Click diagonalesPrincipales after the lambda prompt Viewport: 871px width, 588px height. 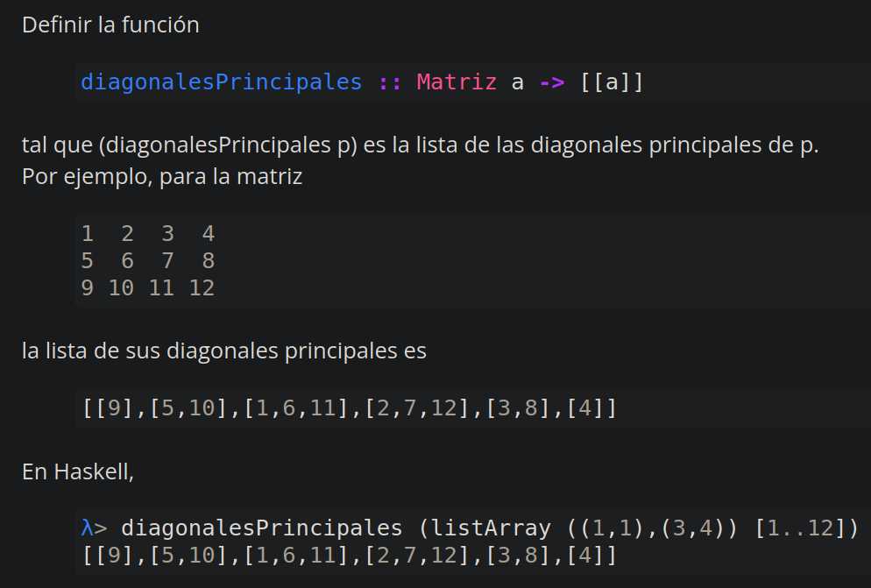coord(261,528)
